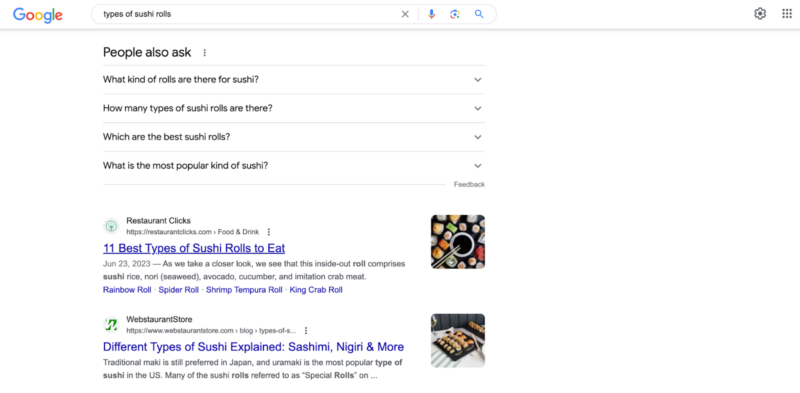The width and height of the screenshot is (800, 393).
Task: Expand 'How many types of sushi rolls are there?'
Action: click(x=294, y=108)
